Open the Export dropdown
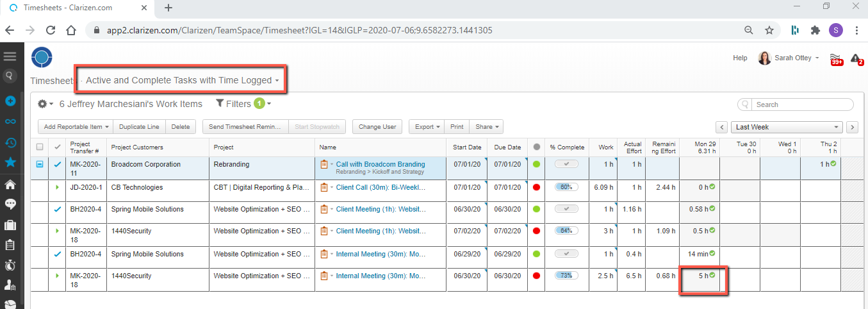This screenshot has width=868, height=309. pyautogui.click(x=427, y=127)
